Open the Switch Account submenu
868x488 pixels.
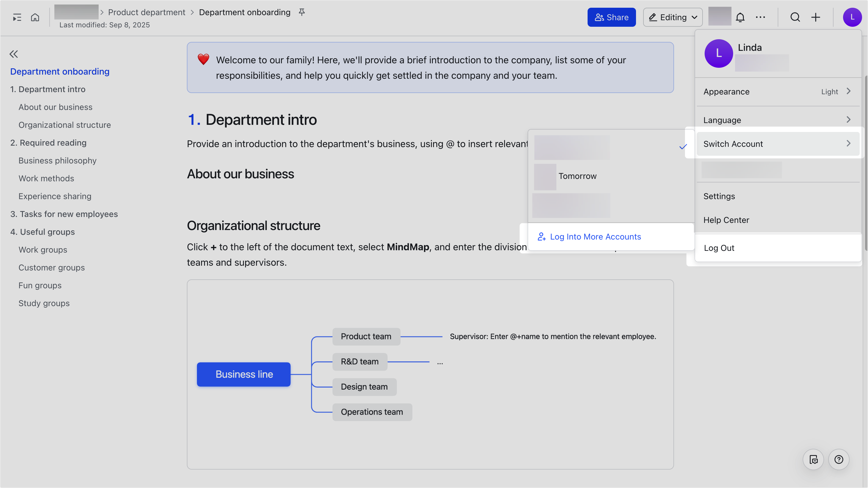click(x=778, y=144)
